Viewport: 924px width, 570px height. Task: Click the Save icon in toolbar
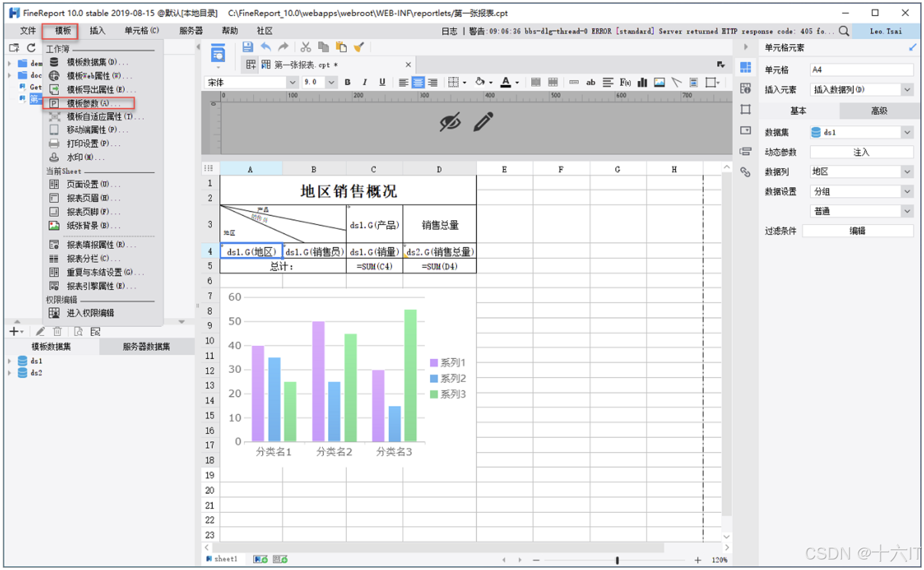coord(248,47)
